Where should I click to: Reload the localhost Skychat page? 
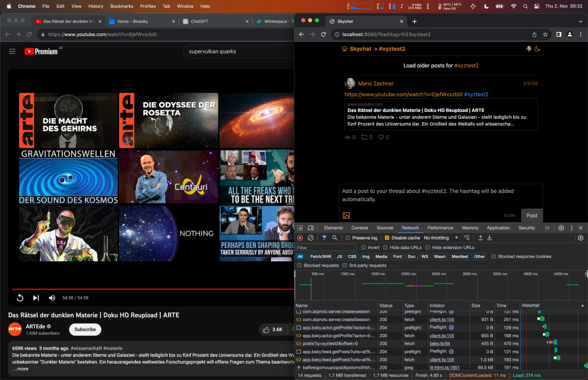point(323,34)
